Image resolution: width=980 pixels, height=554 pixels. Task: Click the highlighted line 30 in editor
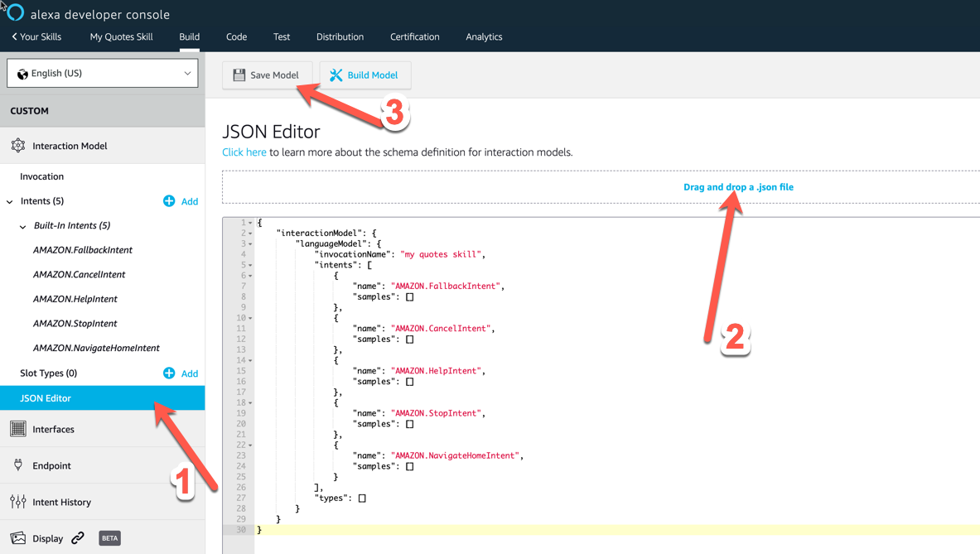point(617,530)
